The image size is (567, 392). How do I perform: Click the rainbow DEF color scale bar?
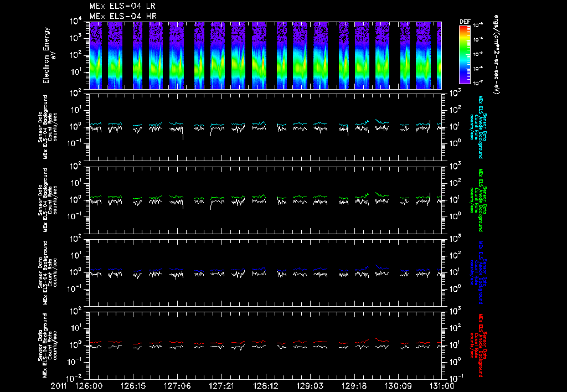point(465,55)
